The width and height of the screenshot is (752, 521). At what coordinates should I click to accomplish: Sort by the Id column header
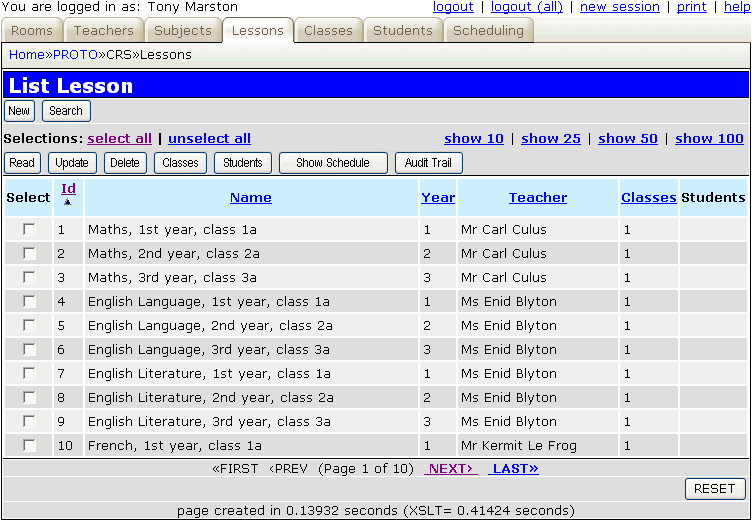[68, 188]
